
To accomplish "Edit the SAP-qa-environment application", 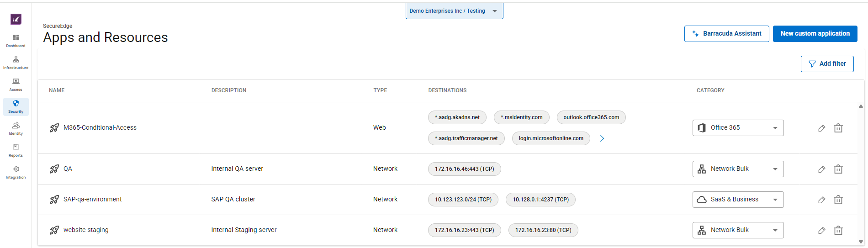I will click(821, 200).
